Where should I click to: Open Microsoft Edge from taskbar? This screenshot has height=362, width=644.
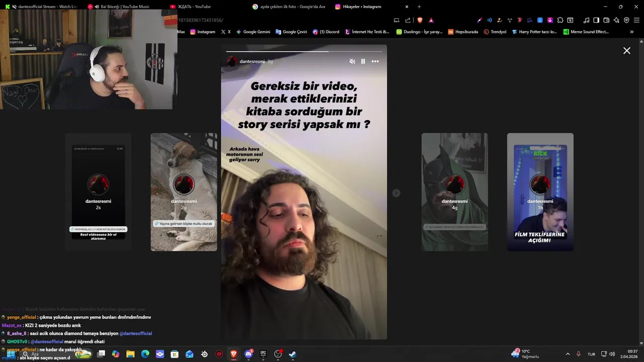point(145,354)
